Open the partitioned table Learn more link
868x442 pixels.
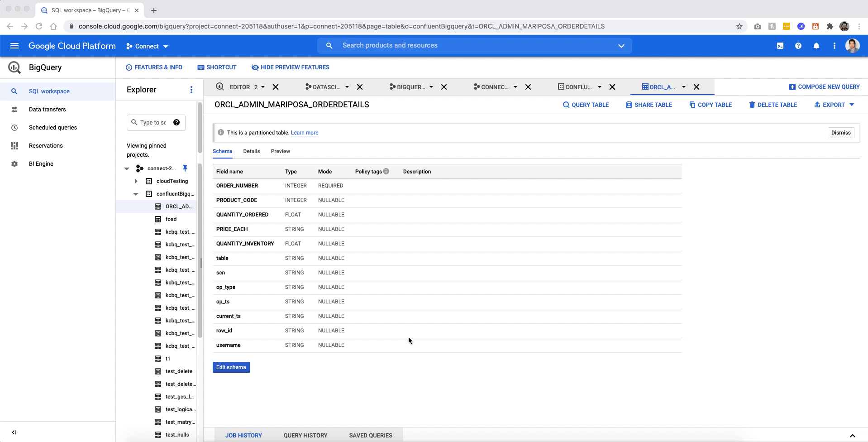pos(305,133)
